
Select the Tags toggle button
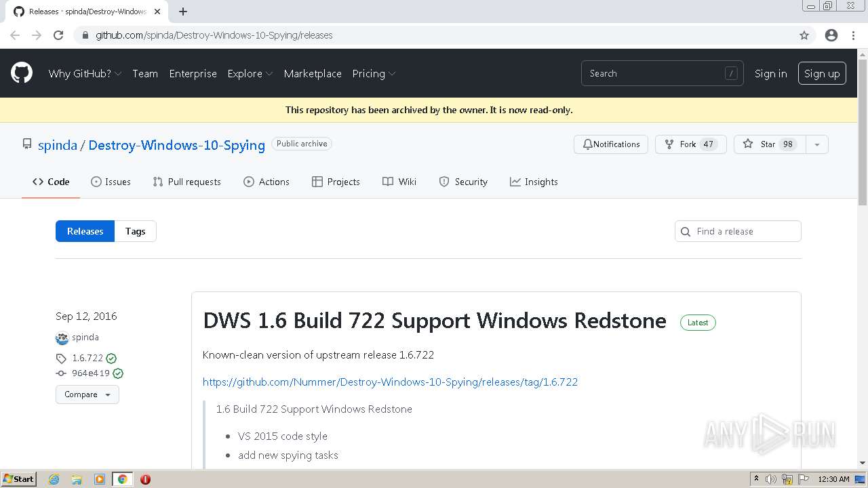tap(136, 231)
